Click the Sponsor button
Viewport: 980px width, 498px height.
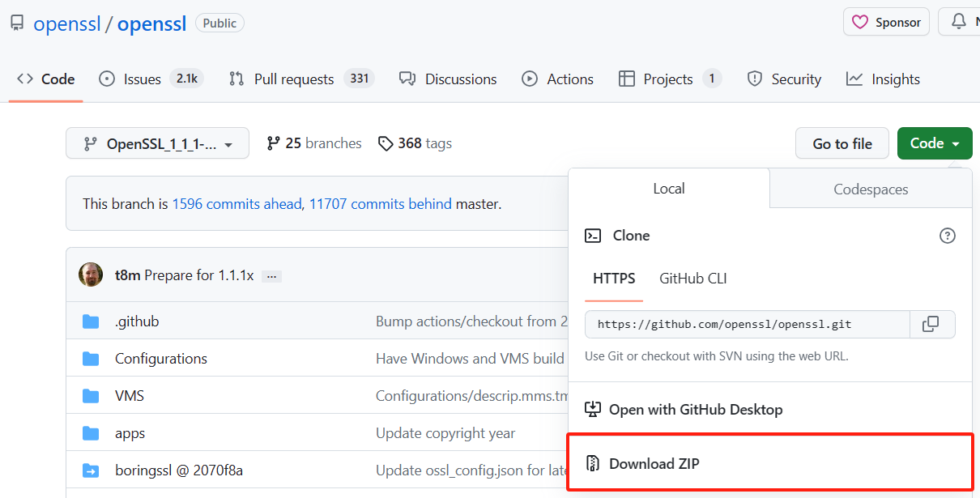[886, 22]
